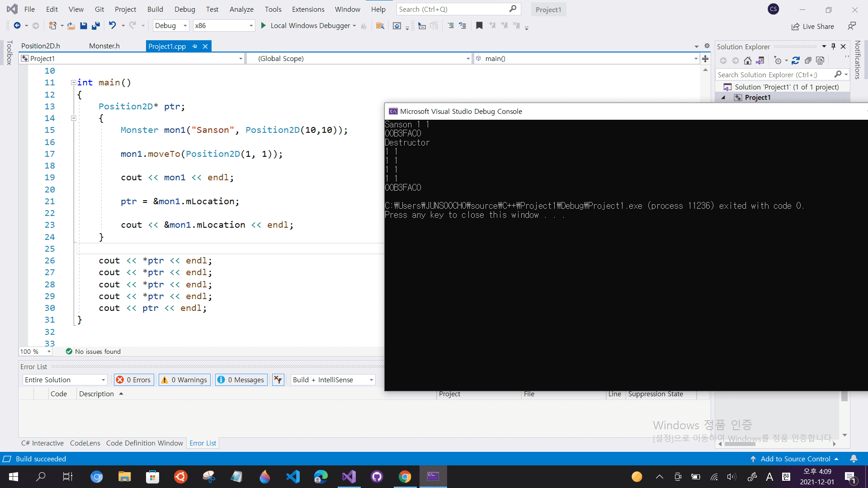Click Collapse All in Solution Explorer
Viewport: 868px width, 488px height.
pyautogui.click(x=808, y=61)
